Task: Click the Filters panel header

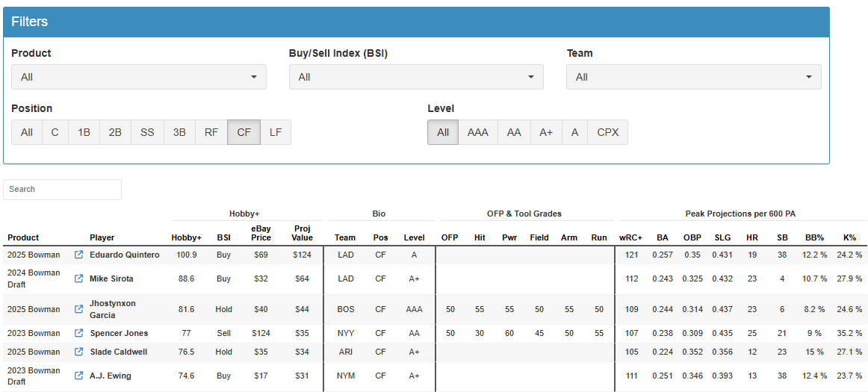Action: pyautogui.click(x=416, y=22)
